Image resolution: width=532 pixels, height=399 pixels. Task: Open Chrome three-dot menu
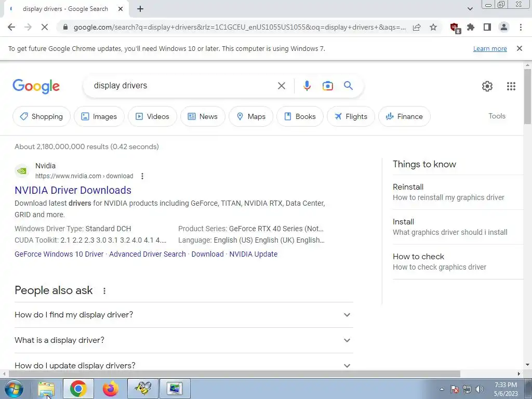521,27
